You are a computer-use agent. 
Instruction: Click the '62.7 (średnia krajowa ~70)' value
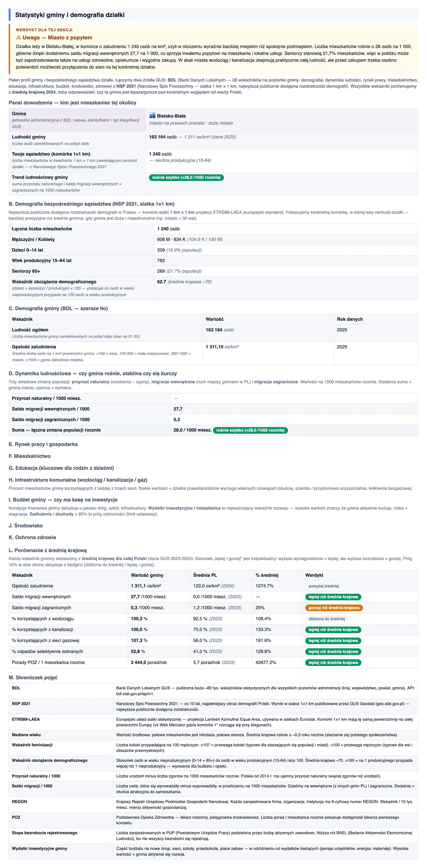(184, 282)
